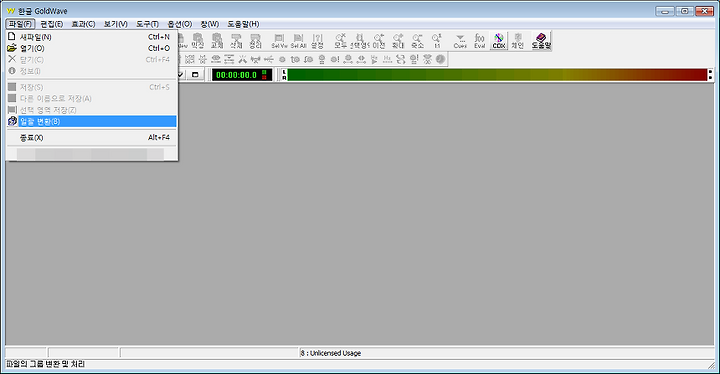Click the greyed 저장(S) menu entry
This screenshot has width=720, height=374.
pos(91,87)
